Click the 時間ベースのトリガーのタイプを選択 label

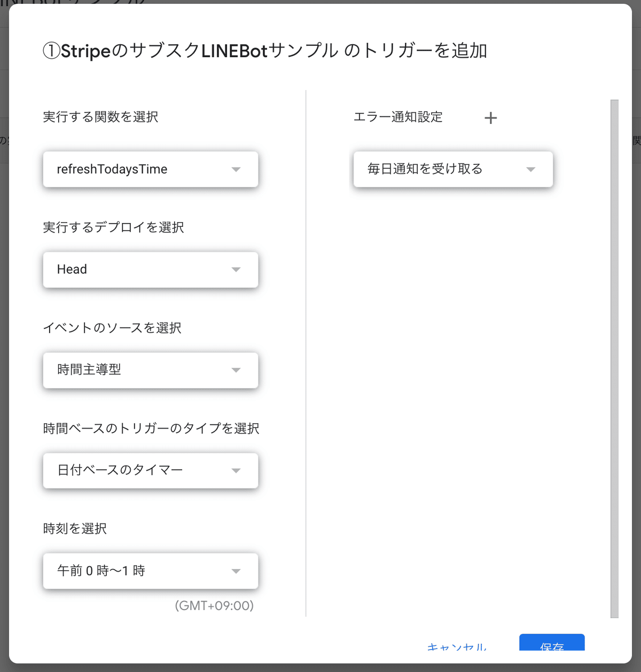pyautogui.click(x=151, y=428)
